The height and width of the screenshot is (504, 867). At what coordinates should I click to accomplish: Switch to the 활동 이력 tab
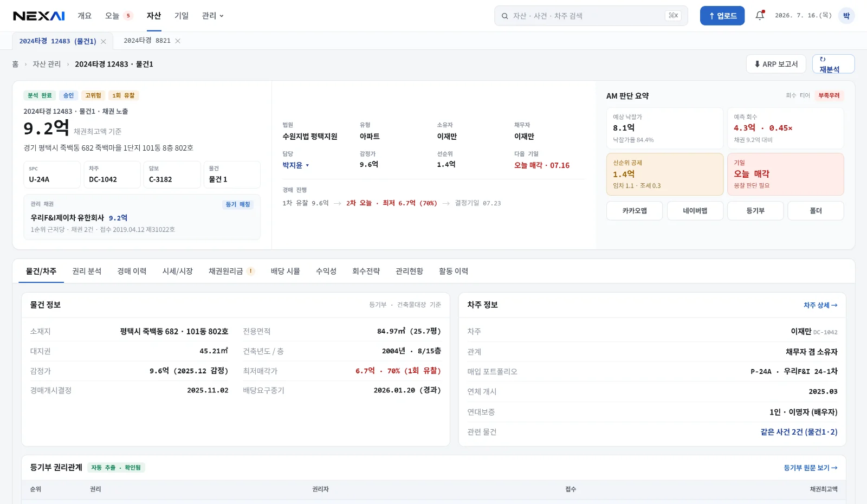pos(454,271)
